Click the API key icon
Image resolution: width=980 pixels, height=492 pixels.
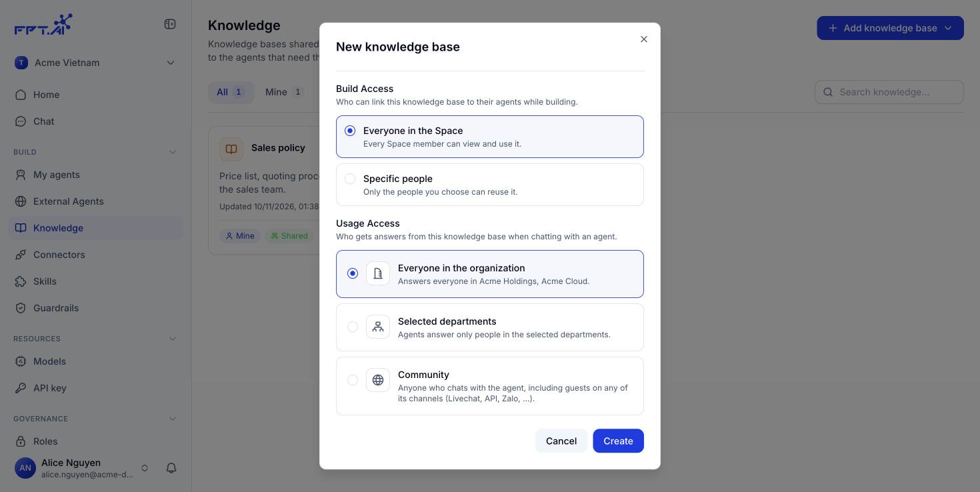(21, 388)
